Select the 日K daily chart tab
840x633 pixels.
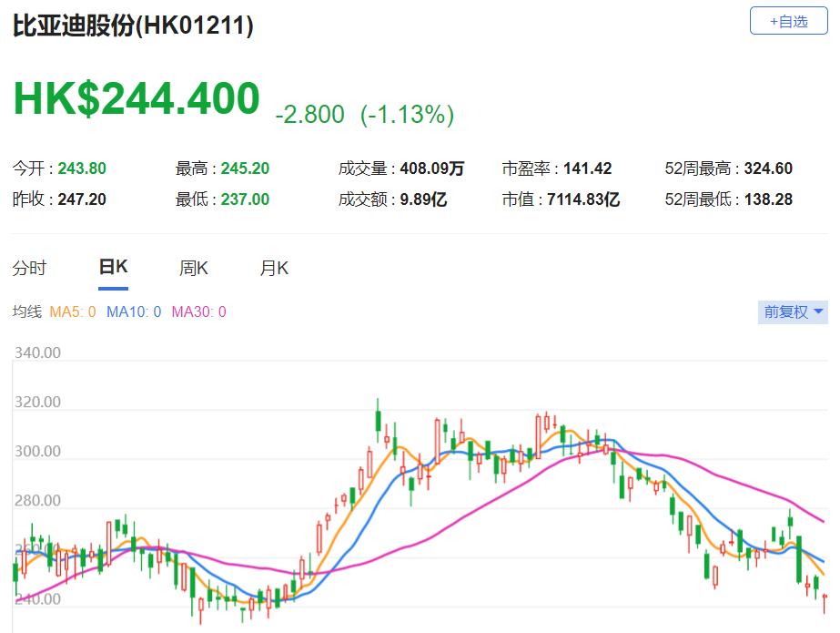113,267
